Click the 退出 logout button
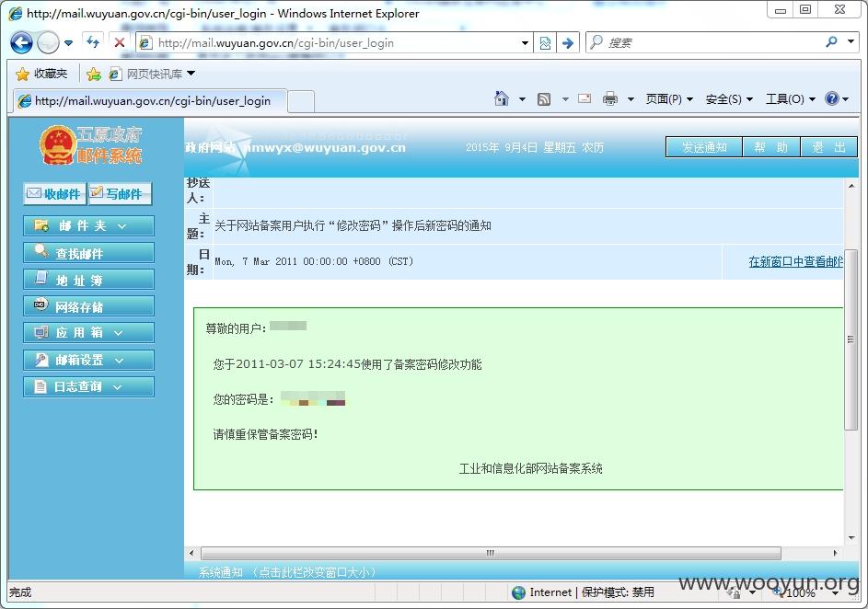The image size is (868, 609). click(828, 147)
